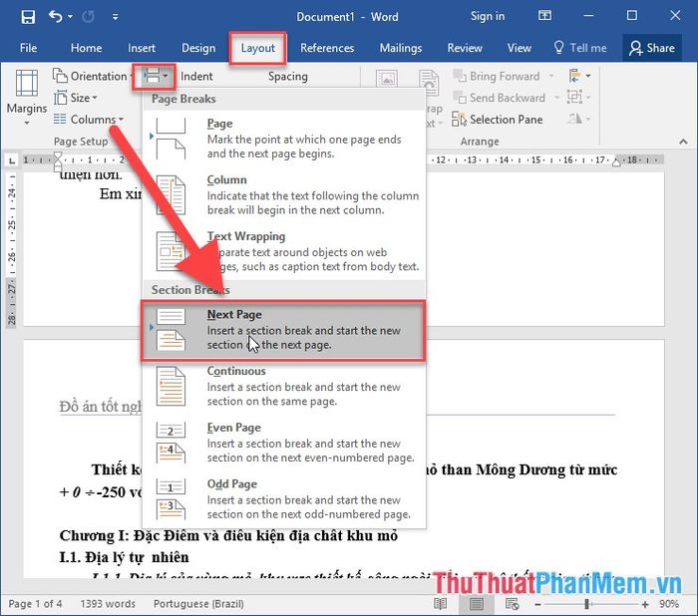The height and width of the screenshot is (616, 698).
Task: Switch to Web Layout view
Action: 512,604
